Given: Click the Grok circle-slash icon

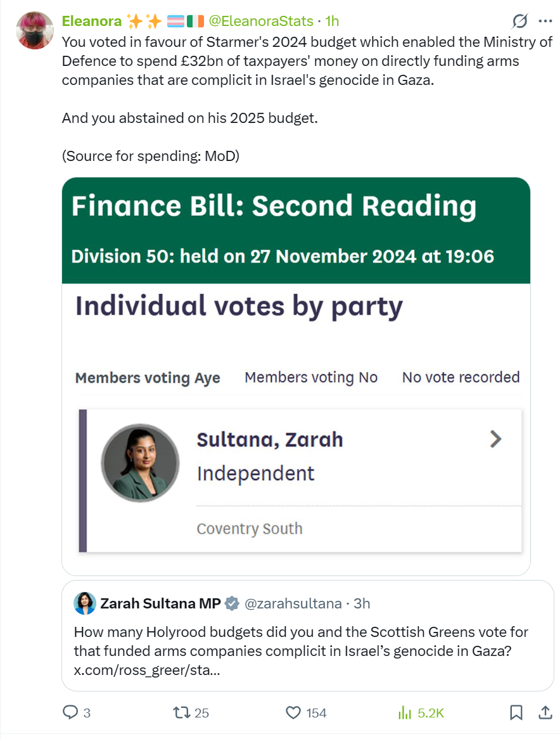Looking at the screenshot, I should point(519,22).
